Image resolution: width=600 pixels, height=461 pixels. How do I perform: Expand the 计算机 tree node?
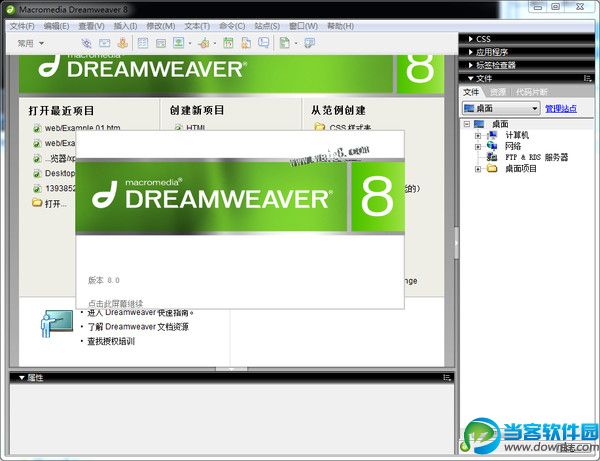478,135
